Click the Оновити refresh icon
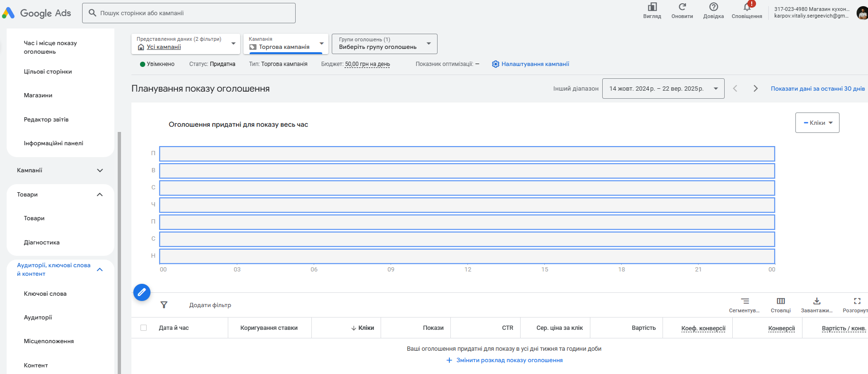The image size is (868, 374). click(682, 7)
